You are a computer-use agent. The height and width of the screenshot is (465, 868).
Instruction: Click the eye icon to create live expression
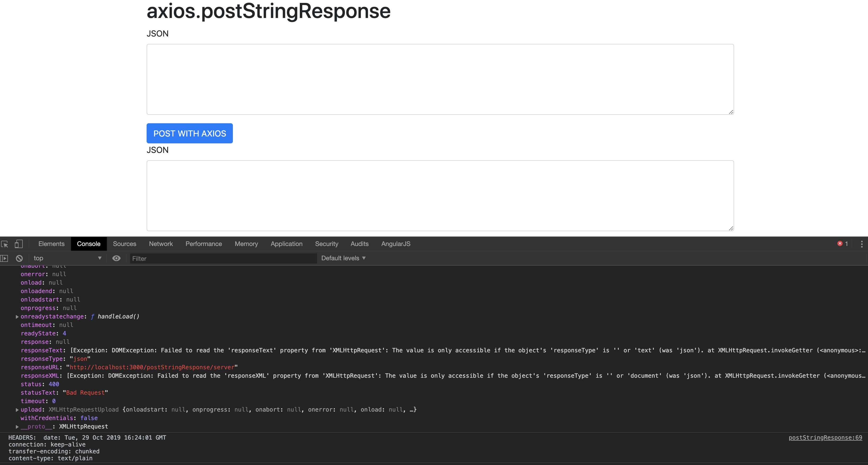[116, 258]
